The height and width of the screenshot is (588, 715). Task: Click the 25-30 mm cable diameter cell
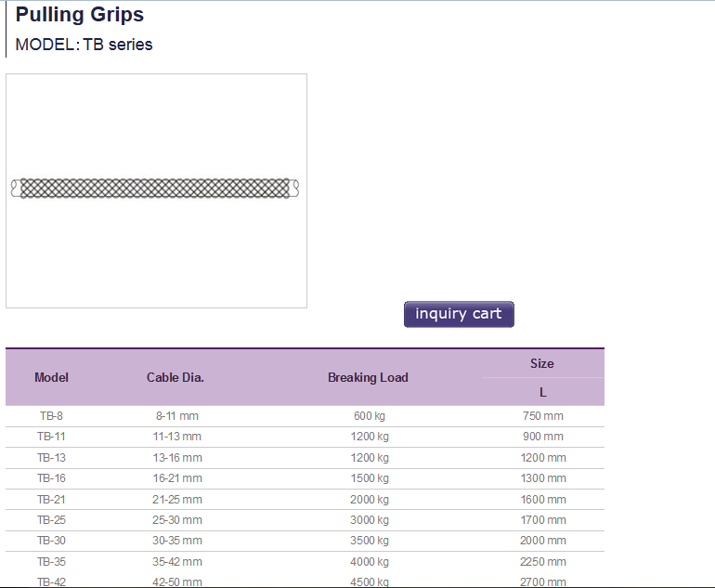177,520
